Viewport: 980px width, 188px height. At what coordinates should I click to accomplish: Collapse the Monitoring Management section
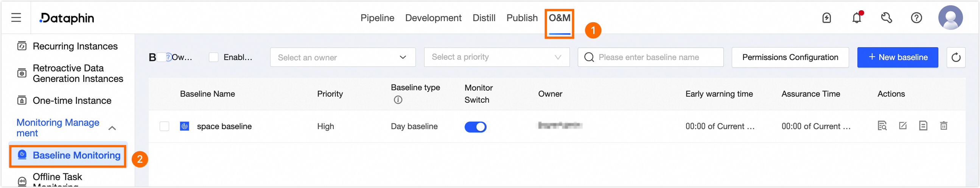pos(112,128)
